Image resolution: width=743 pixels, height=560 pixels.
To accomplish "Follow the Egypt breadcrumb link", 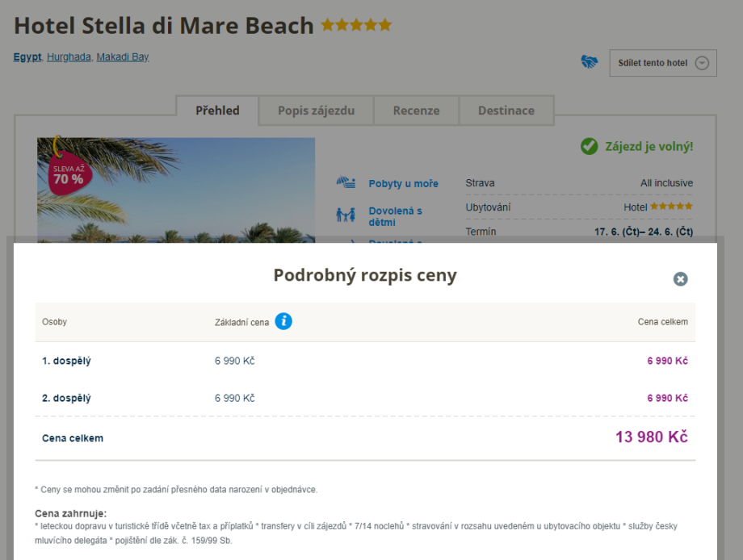I will [27, 57].
